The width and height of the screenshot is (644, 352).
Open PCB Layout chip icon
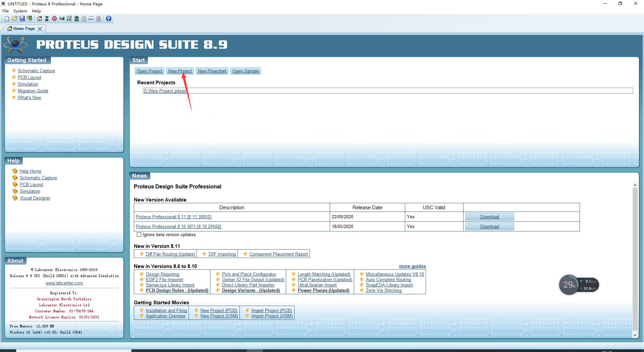(x=54, y=19)
